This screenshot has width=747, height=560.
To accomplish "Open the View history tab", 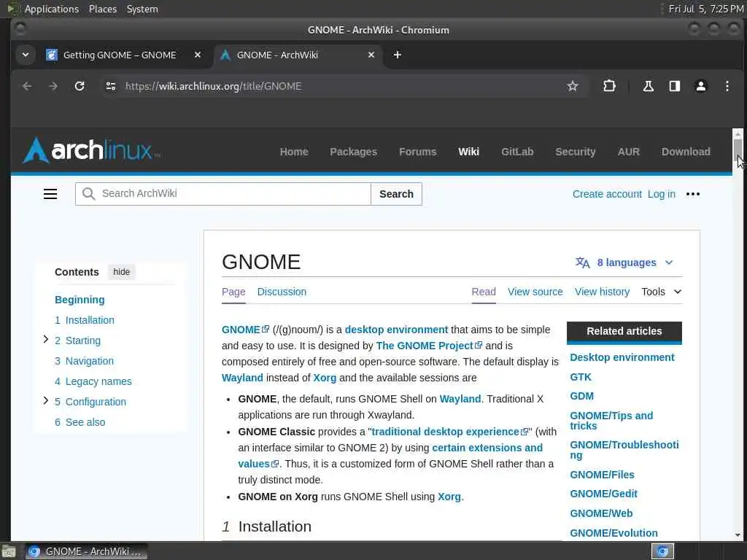I will (x=602, y=292).
